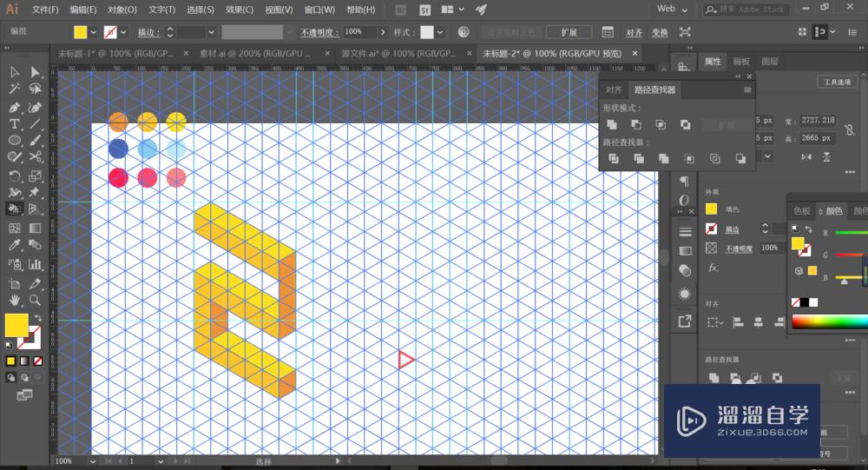Click the 工具选项 button

pyautogui.click(x=837, y=82)
